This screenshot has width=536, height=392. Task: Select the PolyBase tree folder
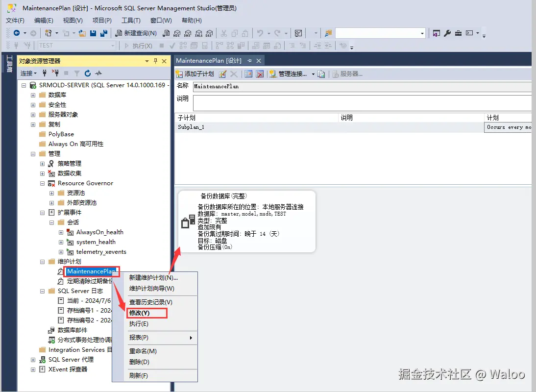click(x=61, y=134)
